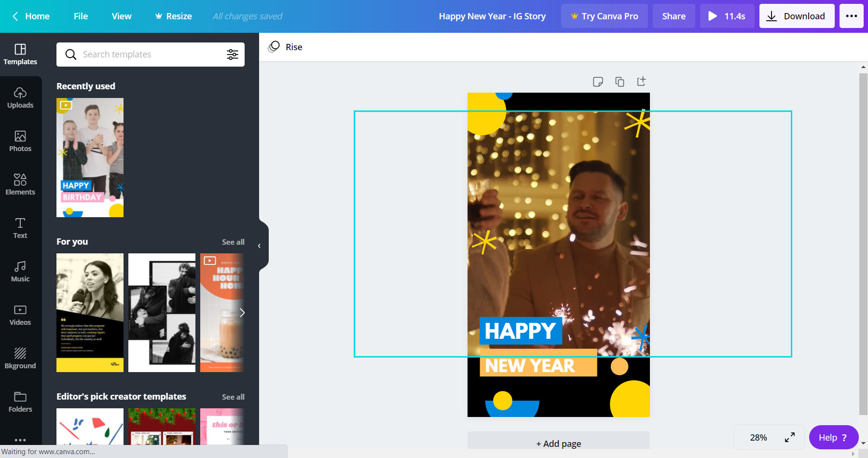This screenshot has width=868, height=458.
Task: See all For you templates
Action: [x=233, y=242]
